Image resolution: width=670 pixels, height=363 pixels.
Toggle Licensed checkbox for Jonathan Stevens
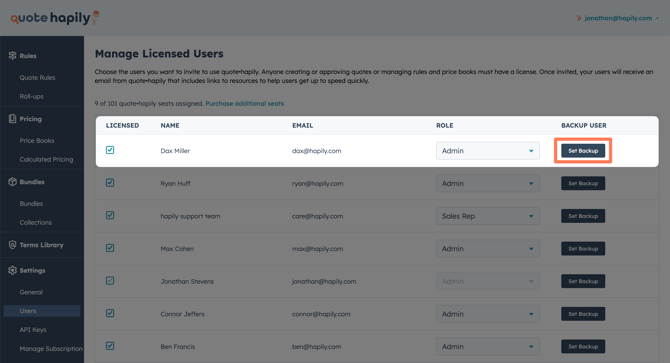pos(110,281)
